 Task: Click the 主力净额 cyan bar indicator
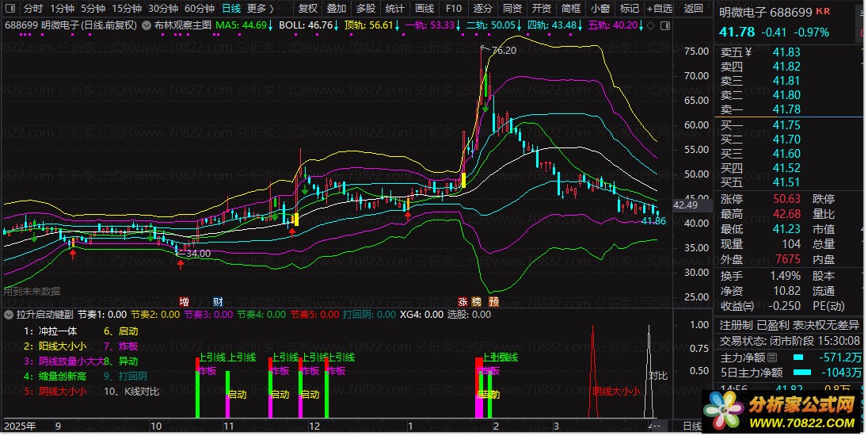click(802, 358)
